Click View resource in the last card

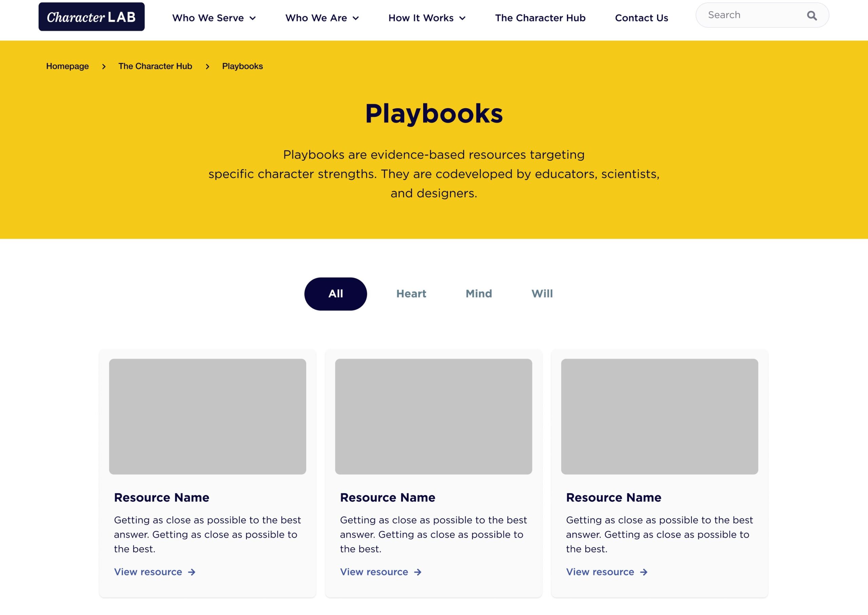click(x=607, y=572)
